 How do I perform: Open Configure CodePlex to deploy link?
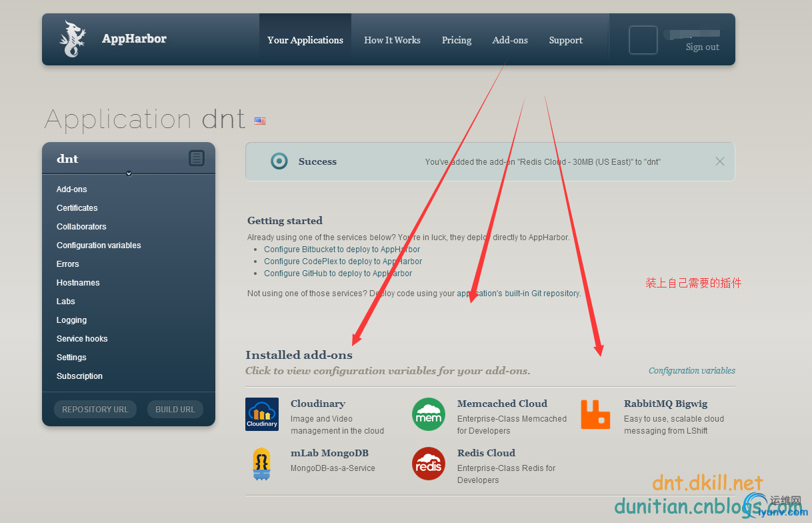point(343,261)
